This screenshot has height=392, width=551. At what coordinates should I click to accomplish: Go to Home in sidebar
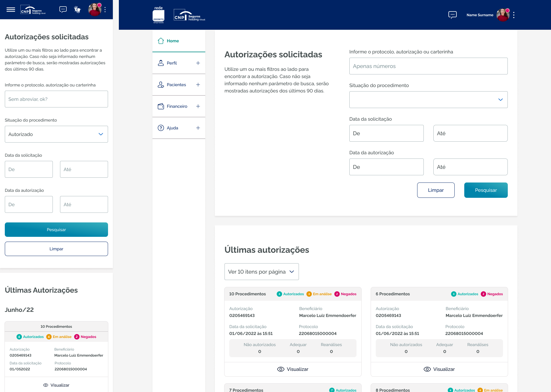[173, 41]
